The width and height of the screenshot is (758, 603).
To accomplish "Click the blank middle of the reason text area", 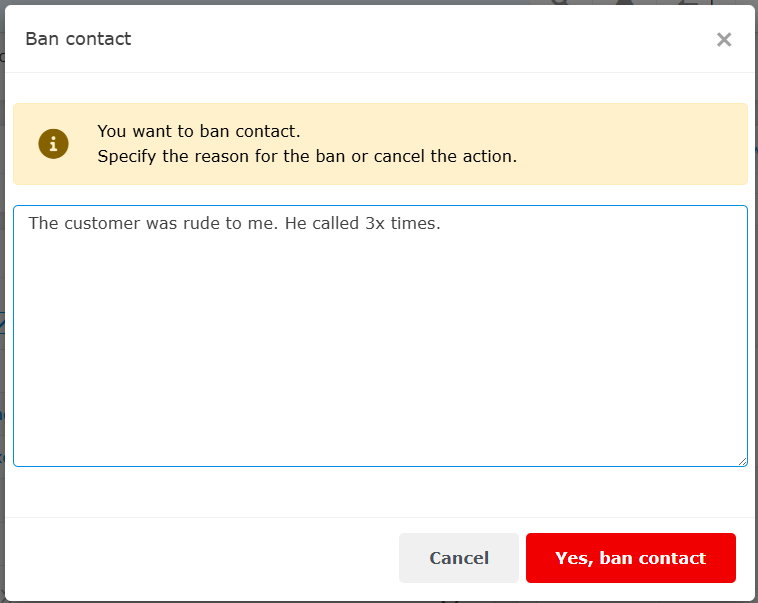I will coord(380,340).
